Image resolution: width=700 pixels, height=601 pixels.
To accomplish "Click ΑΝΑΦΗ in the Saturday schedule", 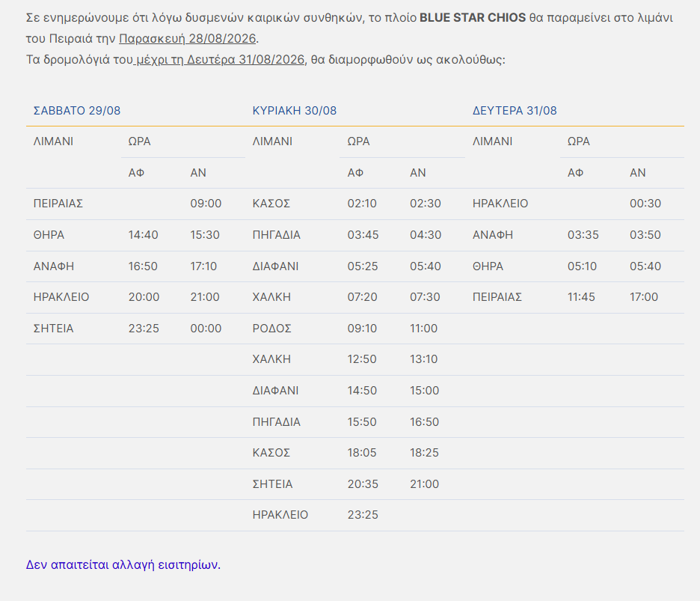I will 54,266.
